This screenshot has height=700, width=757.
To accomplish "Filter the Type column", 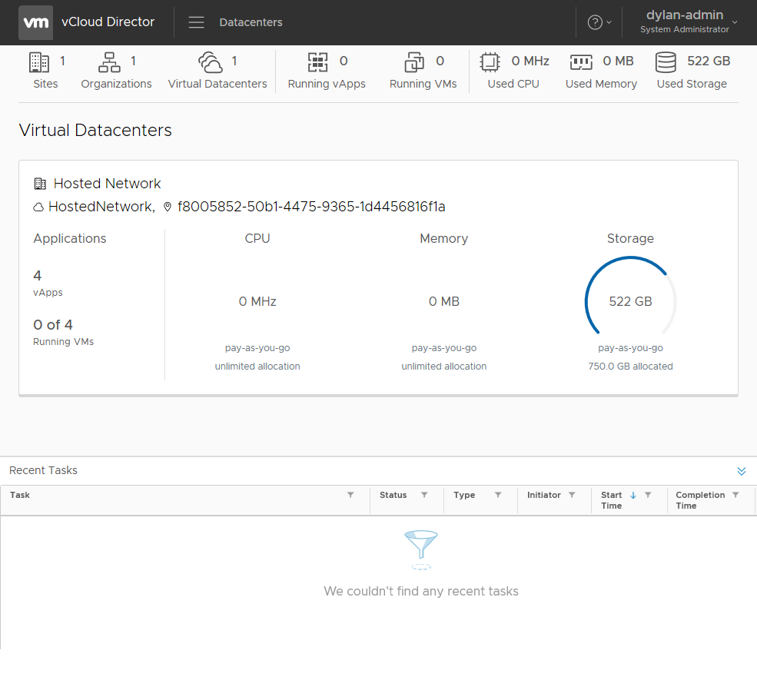I will click(498, 495).
